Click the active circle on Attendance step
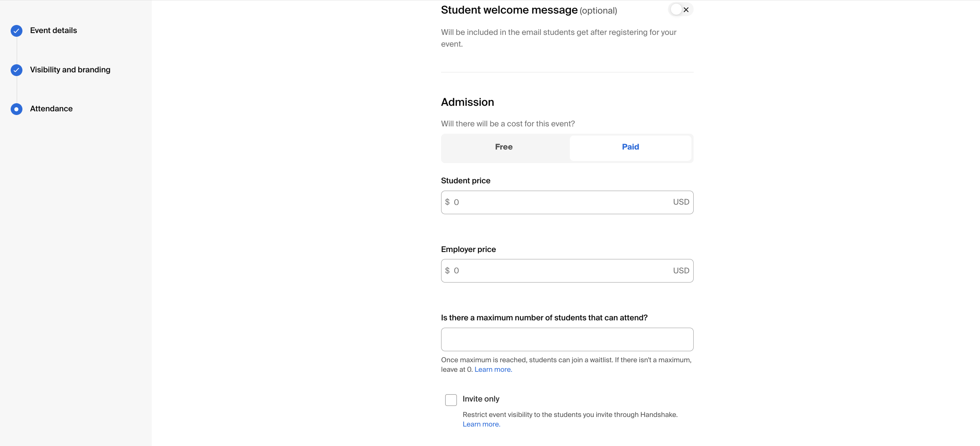Viewport: 980px width, 446px height. 17,109
